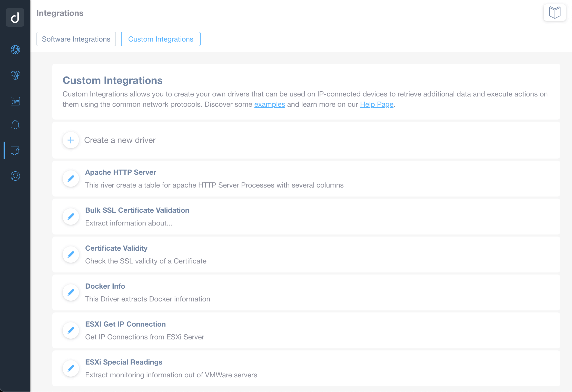Open Apache HTTP Server driver title
This screenshot has width=572, height=392.
[x=121, y=172]
